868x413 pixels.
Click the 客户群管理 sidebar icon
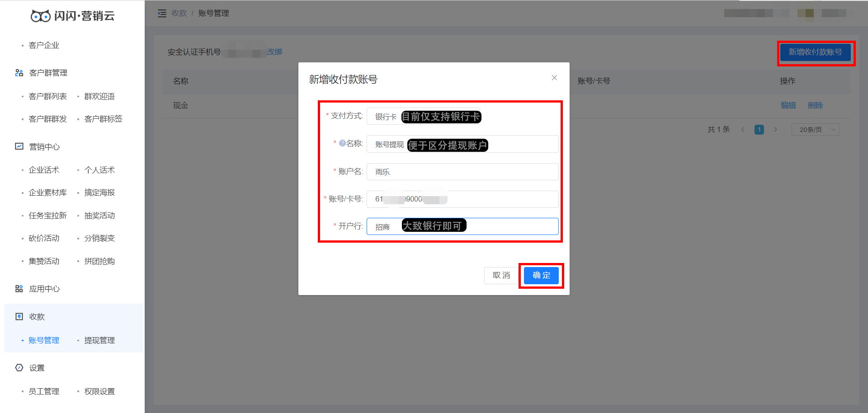click(19, 73)
